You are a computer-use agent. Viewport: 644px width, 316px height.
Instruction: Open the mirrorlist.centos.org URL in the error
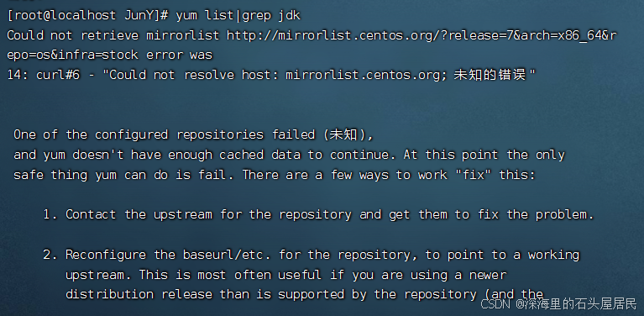point(421,35)
